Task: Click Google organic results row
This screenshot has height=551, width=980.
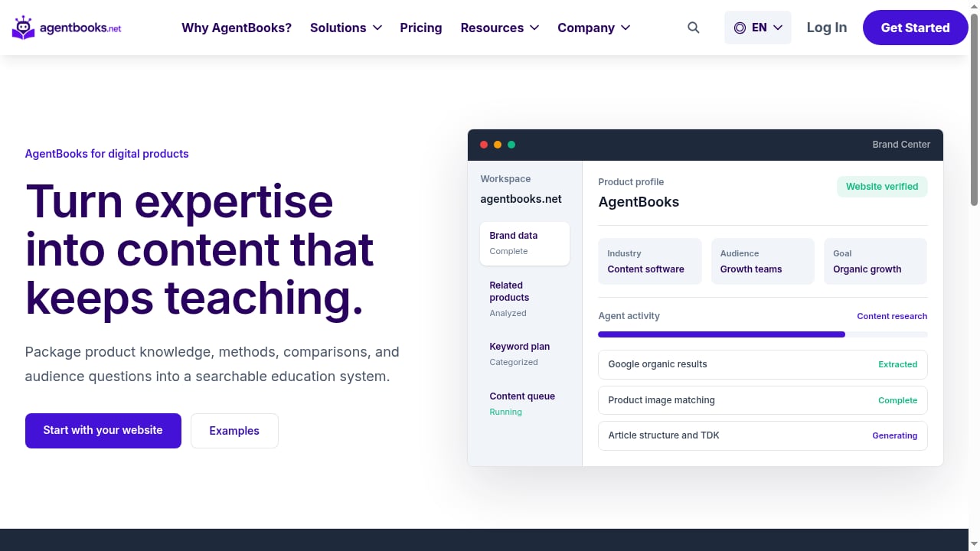Action: click(x=763, y=364)
